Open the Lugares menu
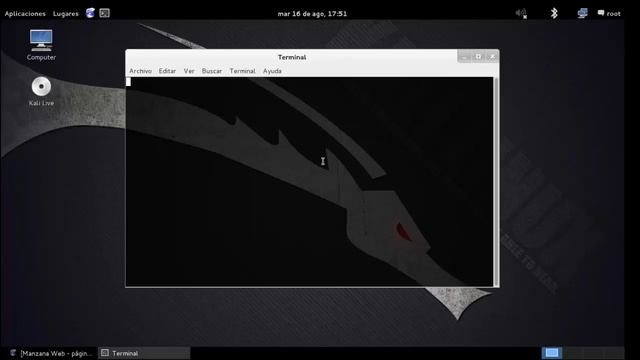Viewport: 640px width, 360px height. pyautogui.click(x=65, y=13)
